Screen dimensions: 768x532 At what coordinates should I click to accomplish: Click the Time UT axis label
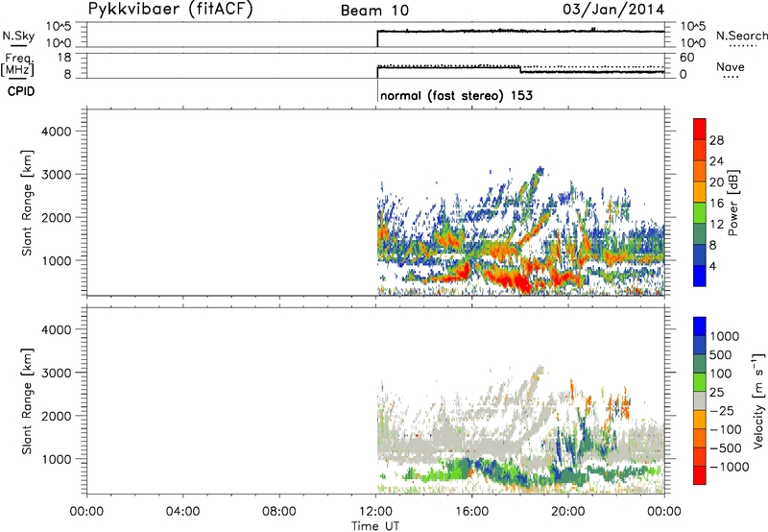375,526
